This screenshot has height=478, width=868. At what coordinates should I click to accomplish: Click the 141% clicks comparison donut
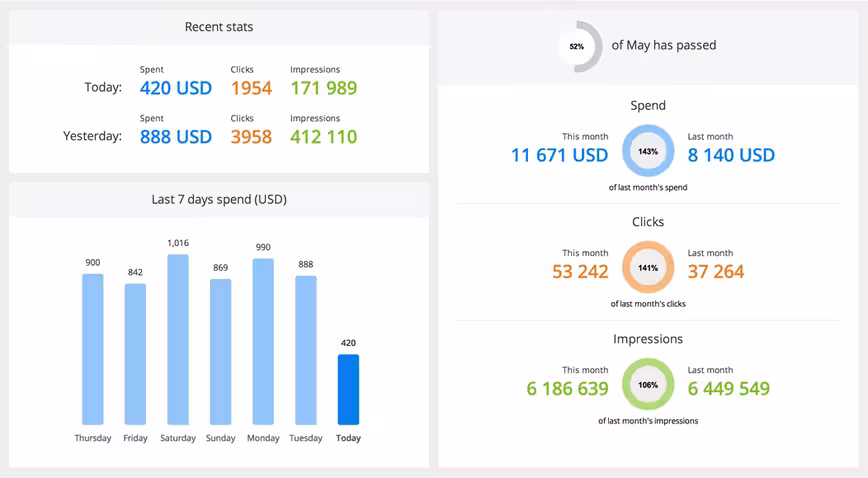pyautogui.click(x=648, y=268)
